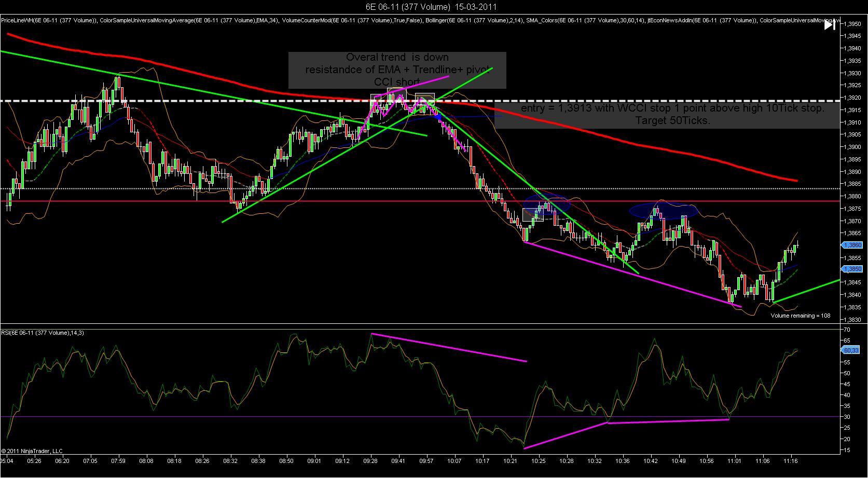The height and width of the screenshot is (478, 868).
Task: Click the scroll-to-latest-bar arrow icon
Action: coord(830,25)
